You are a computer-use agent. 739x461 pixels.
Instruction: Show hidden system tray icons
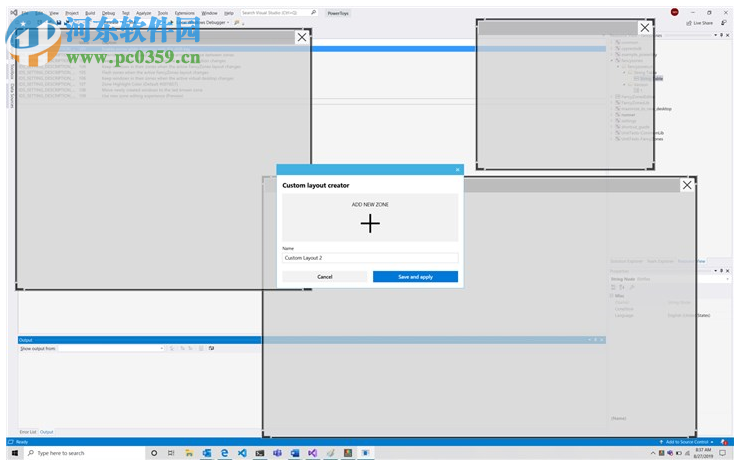tap(653, 453)
